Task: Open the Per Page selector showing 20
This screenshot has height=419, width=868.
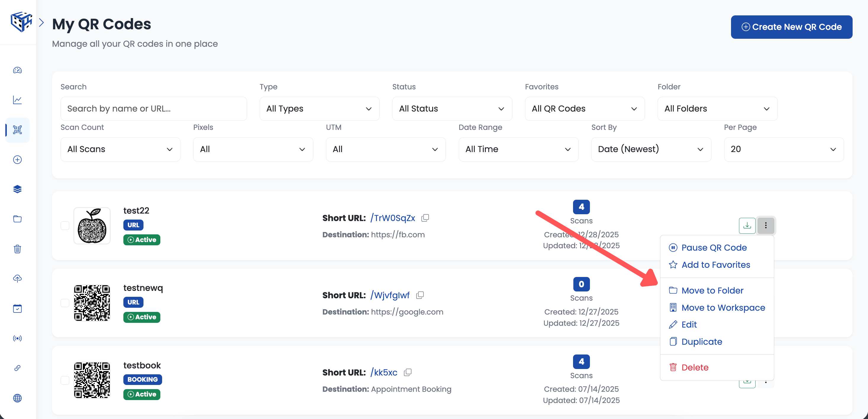Action: pos(783,149)
